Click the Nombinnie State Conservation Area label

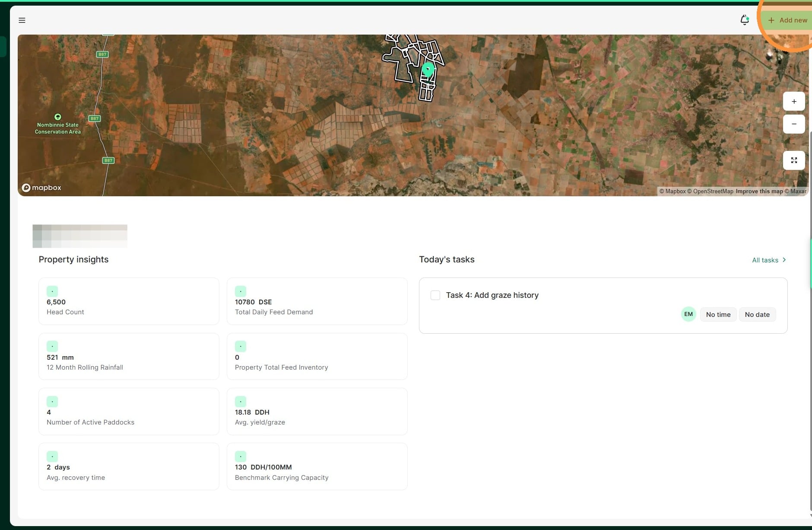click(58, 128)
